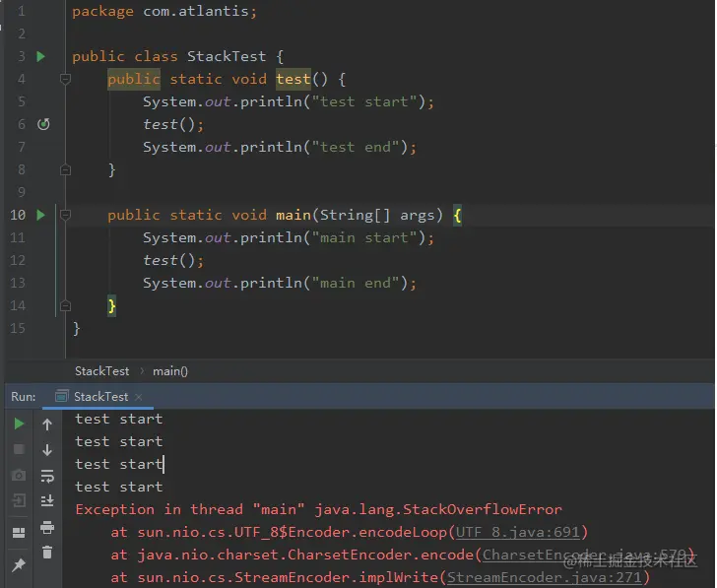Open StreamEncoder.java:271 stack trace link
This screenshot has width=717, height=588.
point(544,577)
